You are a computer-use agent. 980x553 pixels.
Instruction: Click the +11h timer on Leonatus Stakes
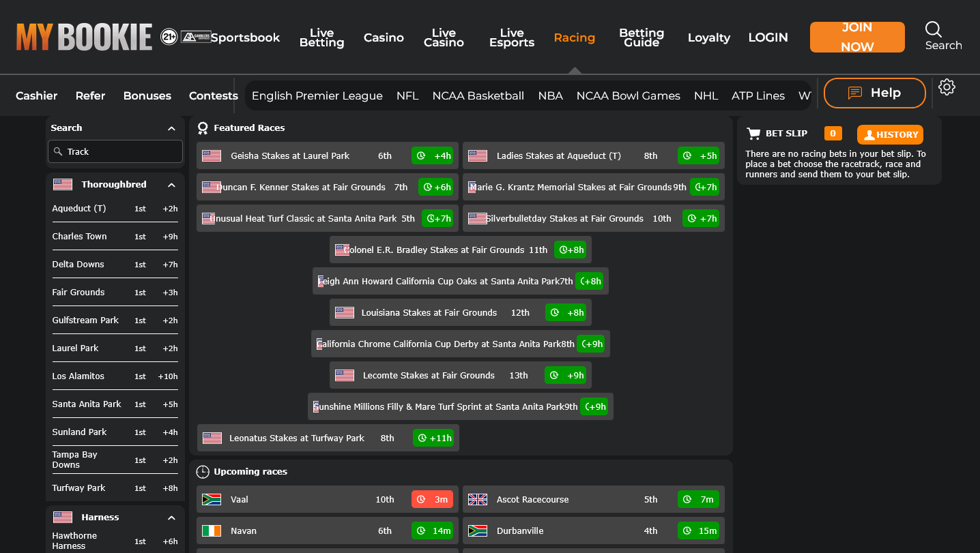433,438
